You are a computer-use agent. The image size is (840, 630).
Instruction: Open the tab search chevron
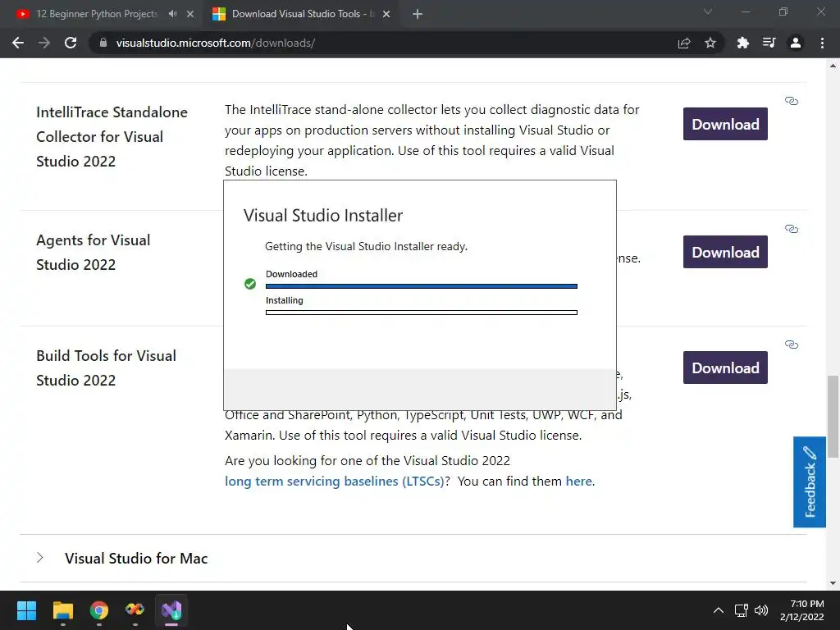(x=708, y=11)
